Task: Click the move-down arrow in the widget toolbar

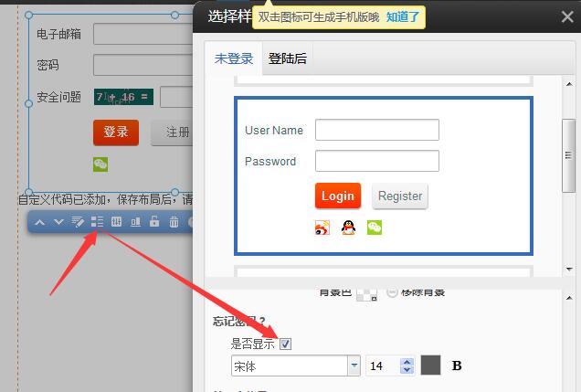Action: coord(58,222)
